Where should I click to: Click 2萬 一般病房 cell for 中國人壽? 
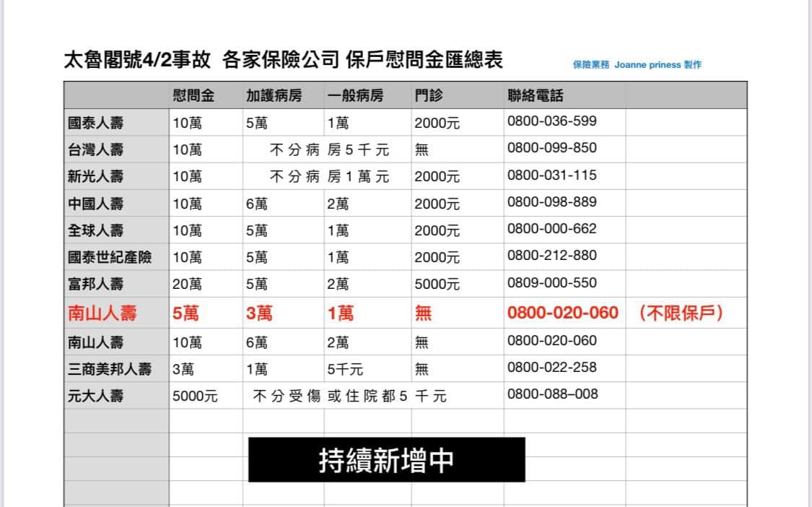pyautogui.click(x=339, y=204)
